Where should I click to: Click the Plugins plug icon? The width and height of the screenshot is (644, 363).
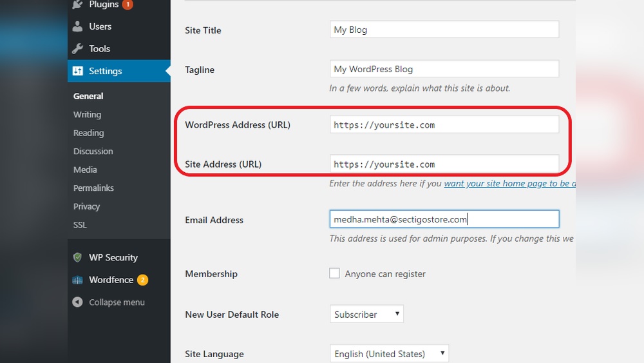(x=77, y=5)
